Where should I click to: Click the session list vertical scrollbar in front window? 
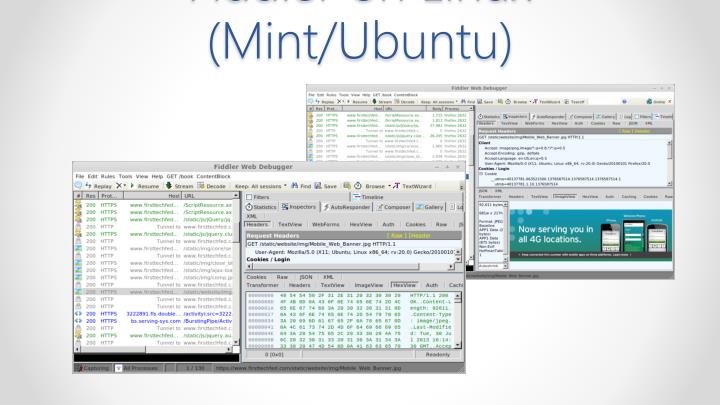tap(236, 269)
